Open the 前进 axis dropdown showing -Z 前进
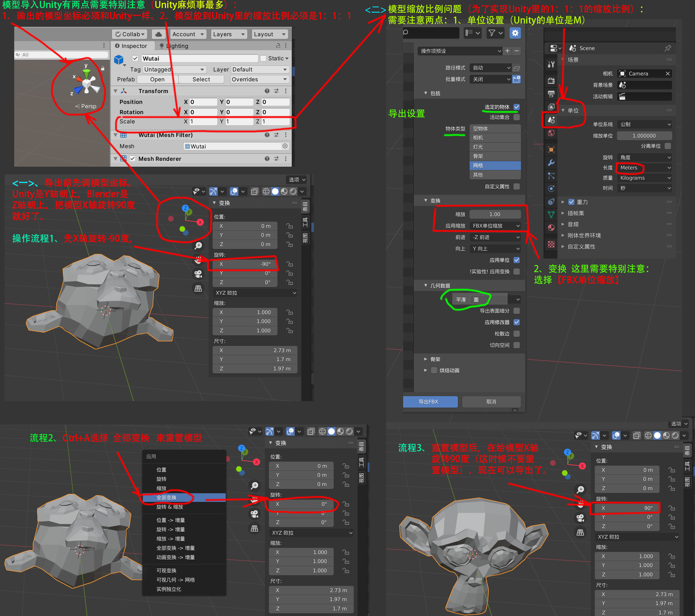The height and width of the screenshot is (616, 695). [495, 237]
